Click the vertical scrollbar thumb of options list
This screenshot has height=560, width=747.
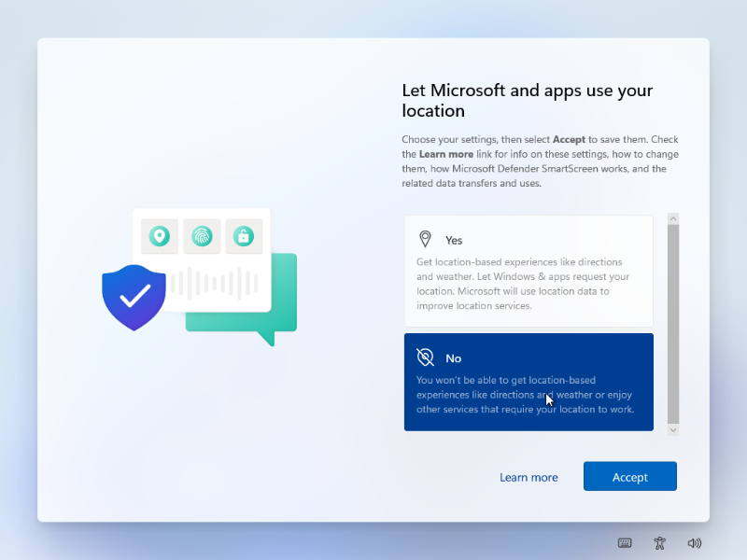click(x=673, y=324)
